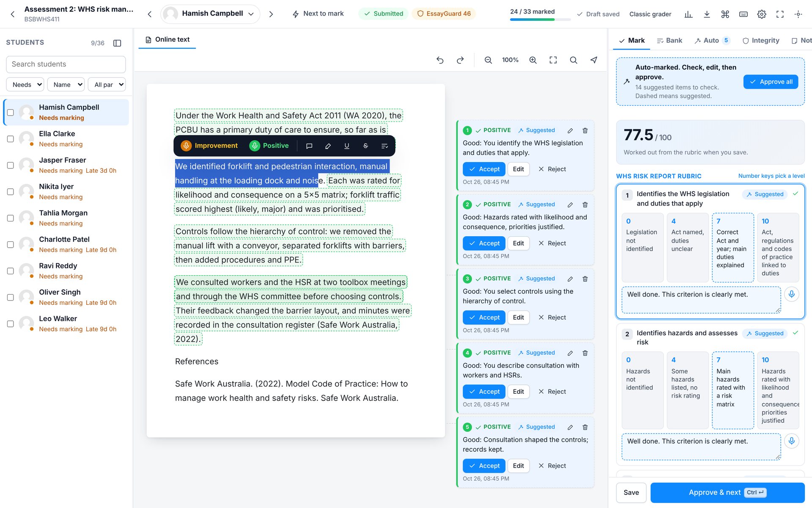Switch to the Auto tab
Viewport: 812px width, 508px height.
point(712,41)
